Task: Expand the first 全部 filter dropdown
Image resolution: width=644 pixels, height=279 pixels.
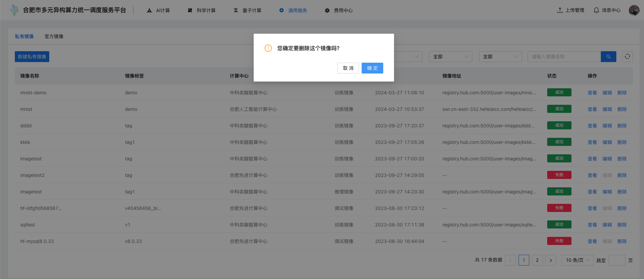Action: [x=450, y=57]
